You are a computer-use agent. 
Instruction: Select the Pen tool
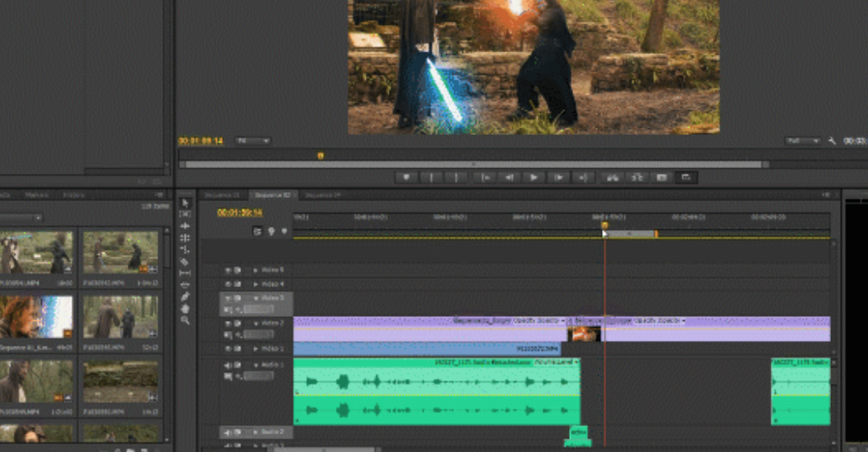click(x=186, y=297)
